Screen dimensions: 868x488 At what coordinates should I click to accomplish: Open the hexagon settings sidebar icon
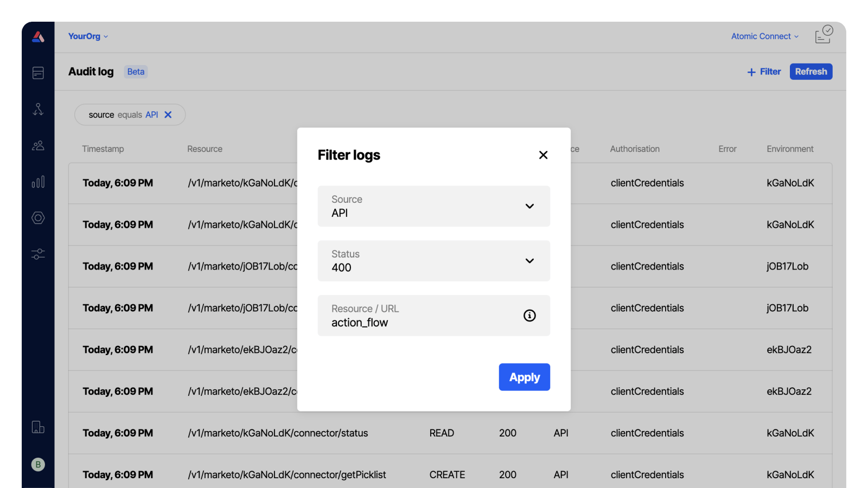[38, 218]
